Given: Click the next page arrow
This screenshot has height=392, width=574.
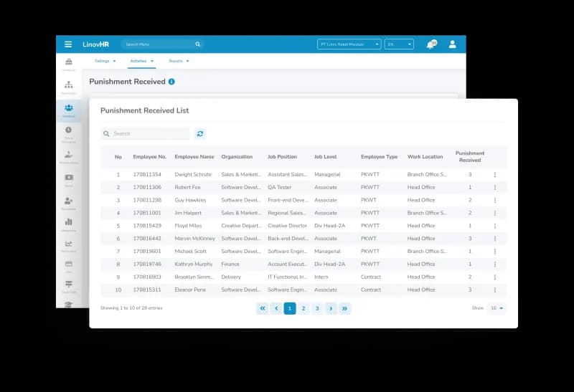Looking at the screenshot, I should coord(331,308).
